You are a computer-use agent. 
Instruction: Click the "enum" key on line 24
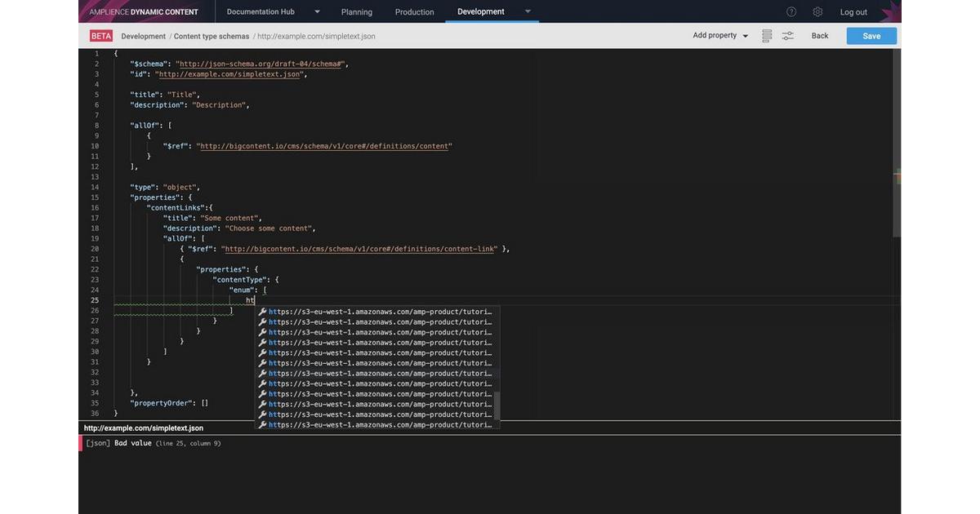(243, 290)
